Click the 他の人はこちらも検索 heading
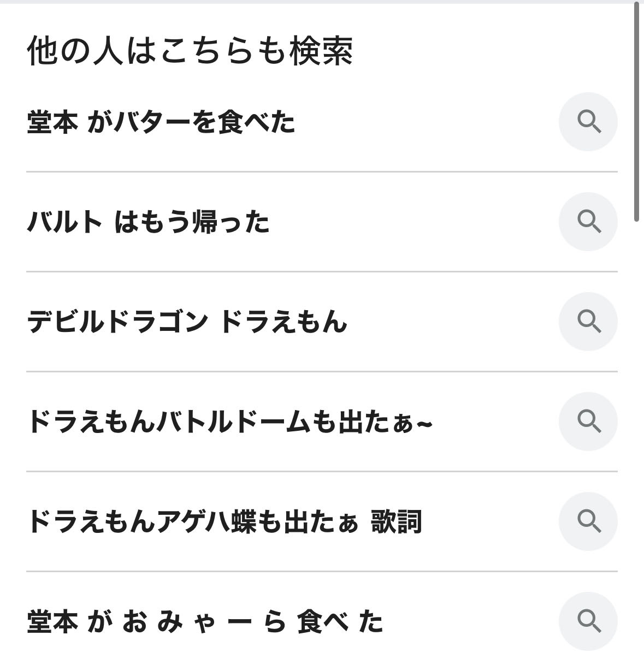644x653 pixels. (x=190, y=51)
